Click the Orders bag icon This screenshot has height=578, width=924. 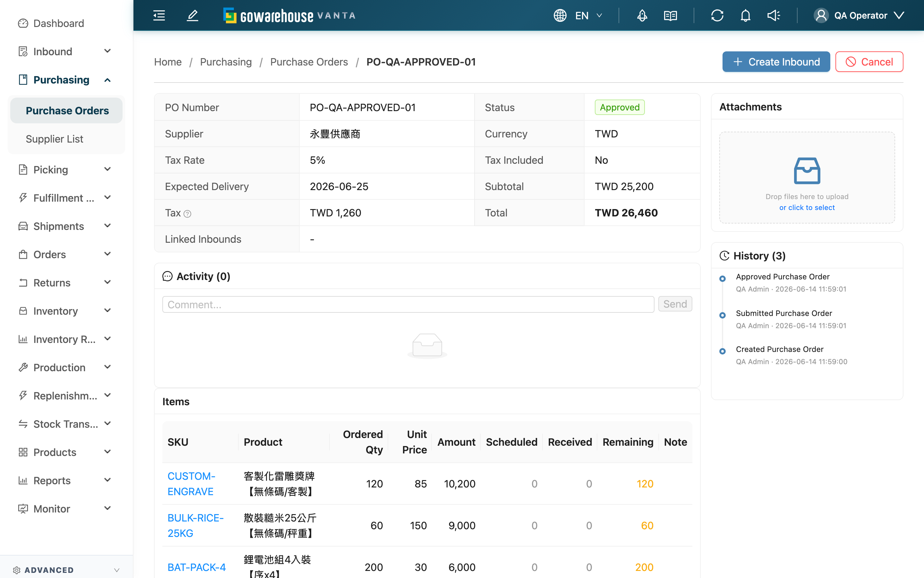tap(23, 255)
